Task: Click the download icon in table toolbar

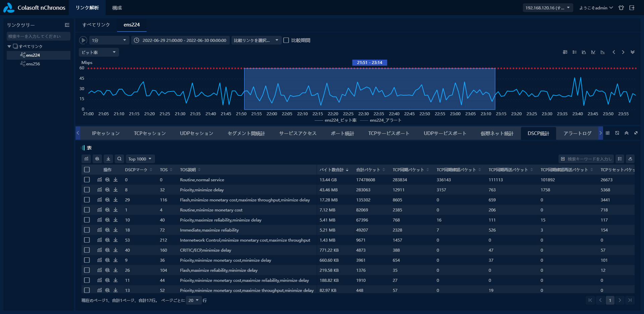Action: [x=108, y=159]
